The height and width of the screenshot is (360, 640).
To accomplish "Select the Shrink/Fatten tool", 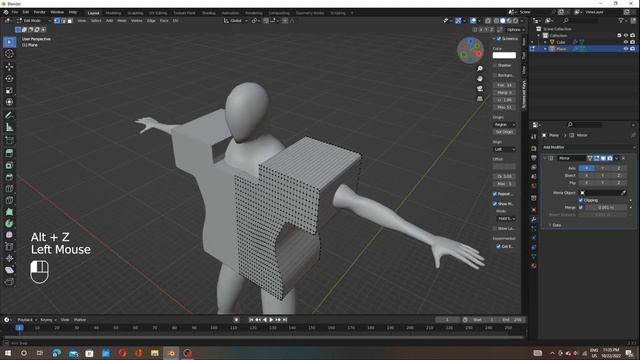I will click(9, 258).
